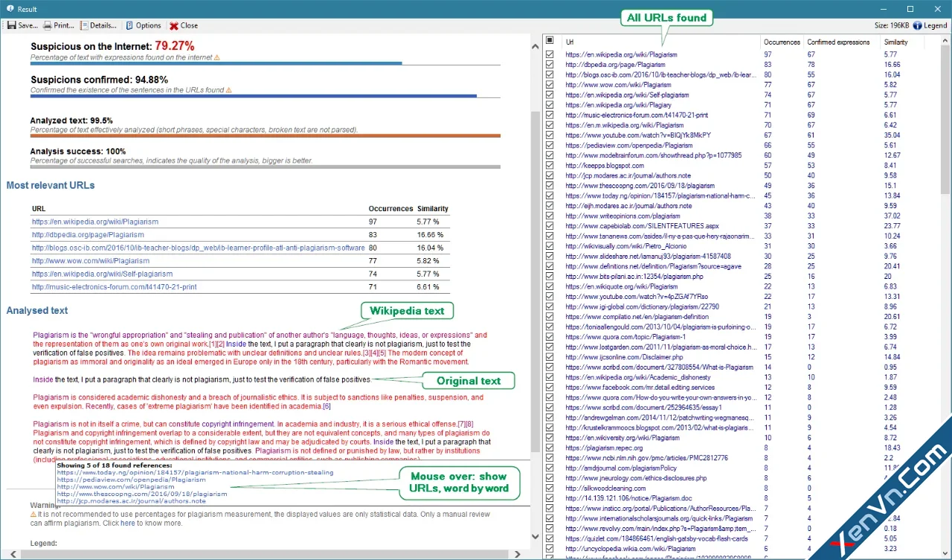Open the https://en.wikipedia.org/wiki/Plagiarism link in Most relevant URLs
This screenshot has height=560, width=952.
[95, 222]
